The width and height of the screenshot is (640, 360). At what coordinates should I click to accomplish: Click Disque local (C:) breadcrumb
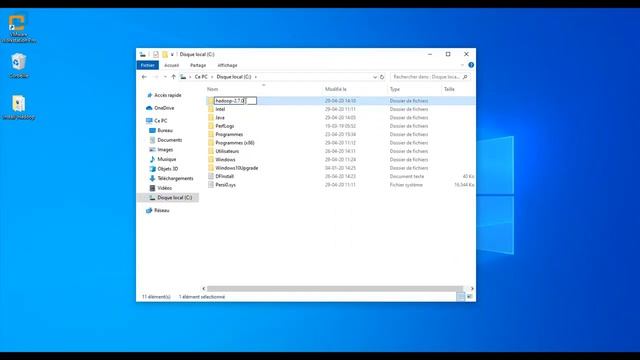click(x=234, y=77)
